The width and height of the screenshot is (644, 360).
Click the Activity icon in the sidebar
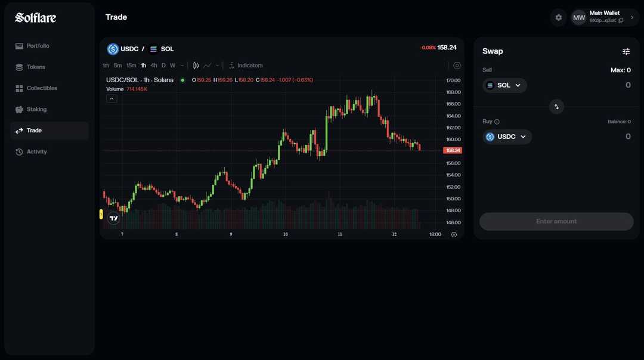(20, 151)
